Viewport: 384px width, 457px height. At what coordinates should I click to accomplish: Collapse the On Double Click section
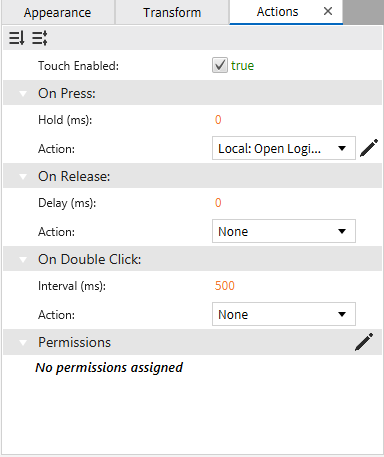point(23,260)
